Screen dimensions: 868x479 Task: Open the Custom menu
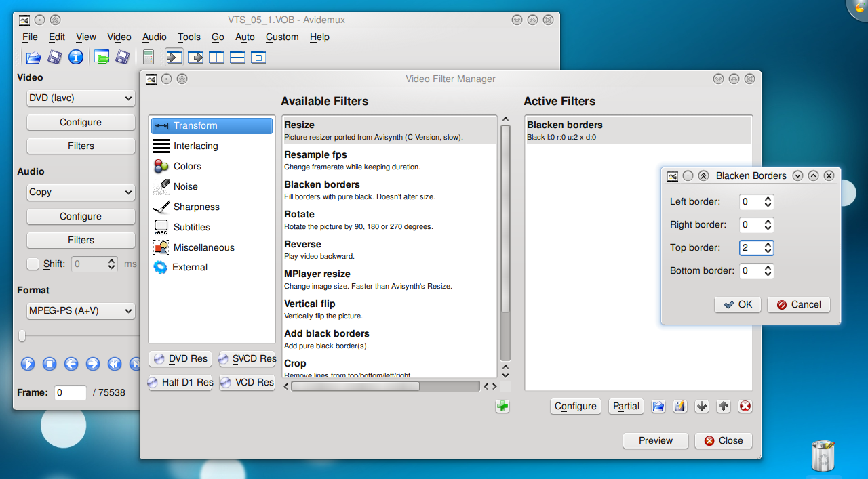point(282,37)
